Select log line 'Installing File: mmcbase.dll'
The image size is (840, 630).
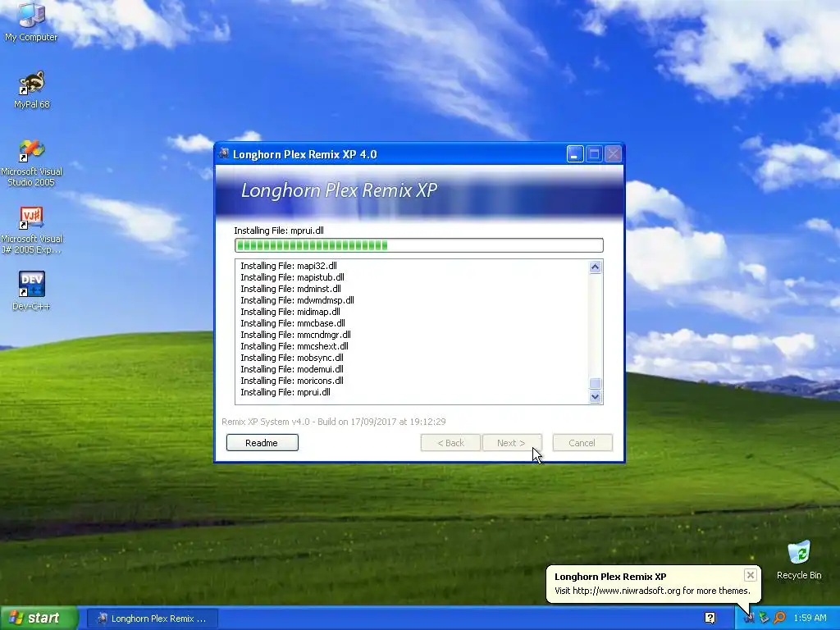click(x=293, y=323)
